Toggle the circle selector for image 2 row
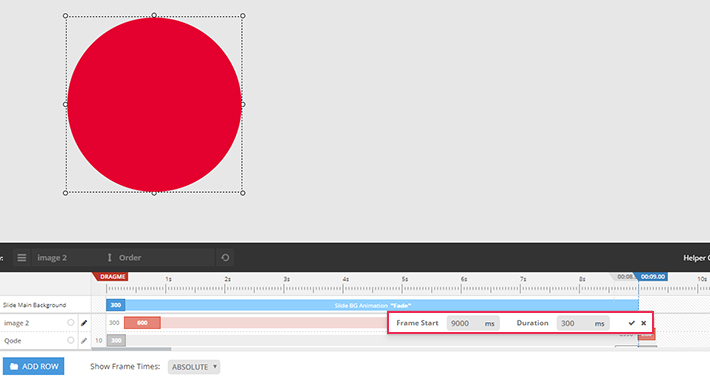 coord(71,322)
